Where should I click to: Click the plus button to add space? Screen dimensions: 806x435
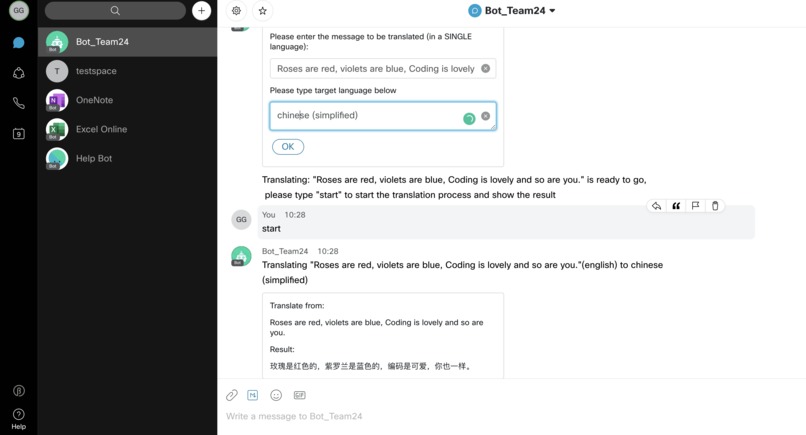point(202,10)
